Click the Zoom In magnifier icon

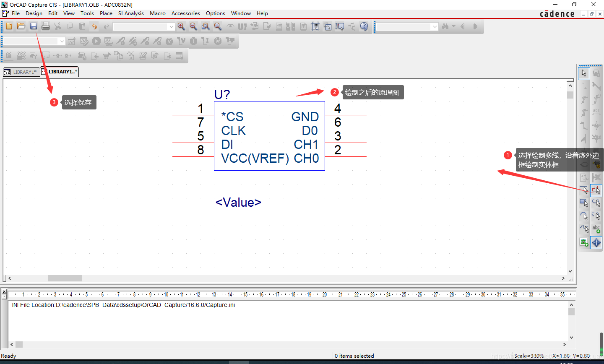pyautogui.click(x=181, y=26)
